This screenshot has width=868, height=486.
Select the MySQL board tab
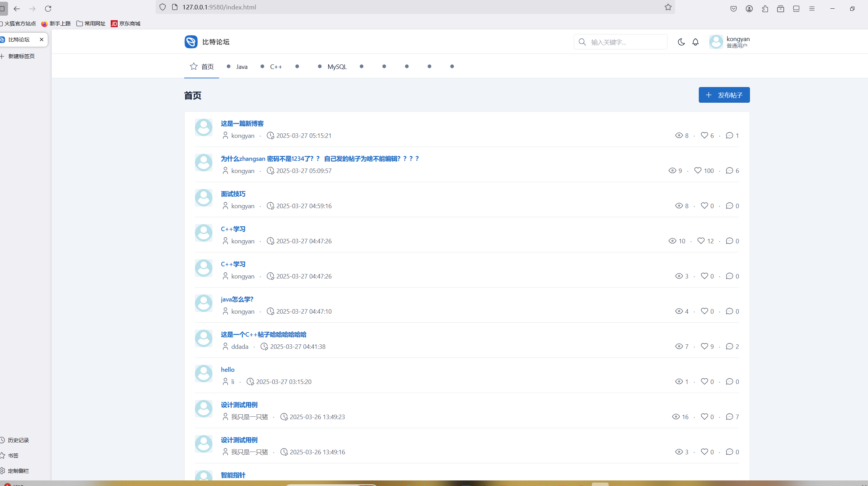(x=337, y=67)
